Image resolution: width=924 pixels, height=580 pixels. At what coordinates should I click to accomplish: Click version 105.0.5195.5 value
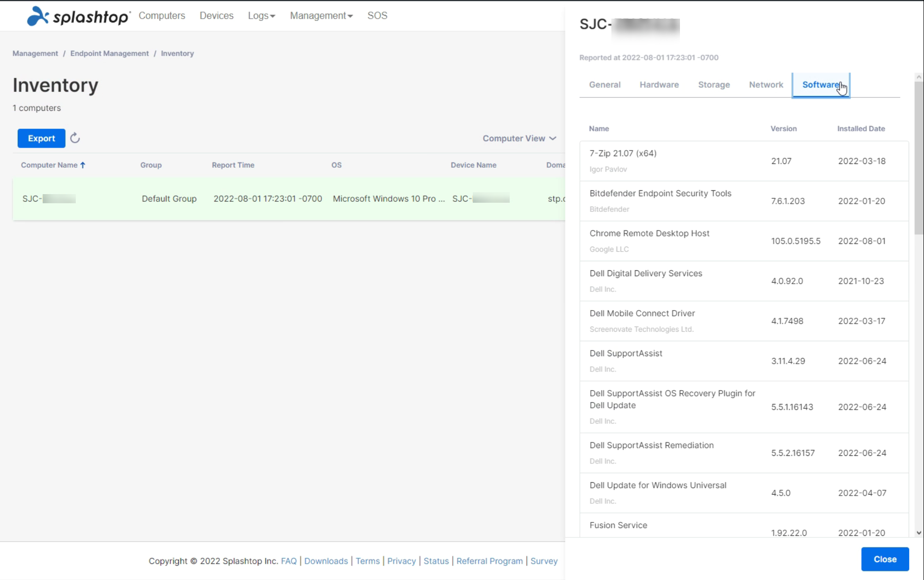[795, 241]
